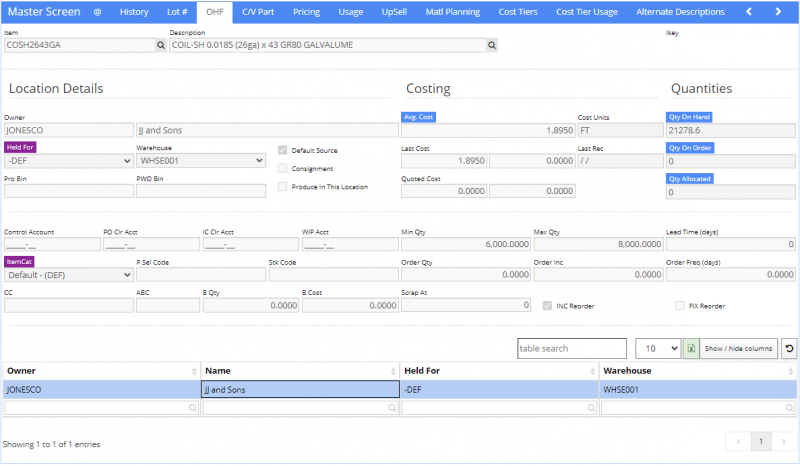The image size is (800, 466).
Task: Click the table refresh icon
Action: click(x=789, y=348)
